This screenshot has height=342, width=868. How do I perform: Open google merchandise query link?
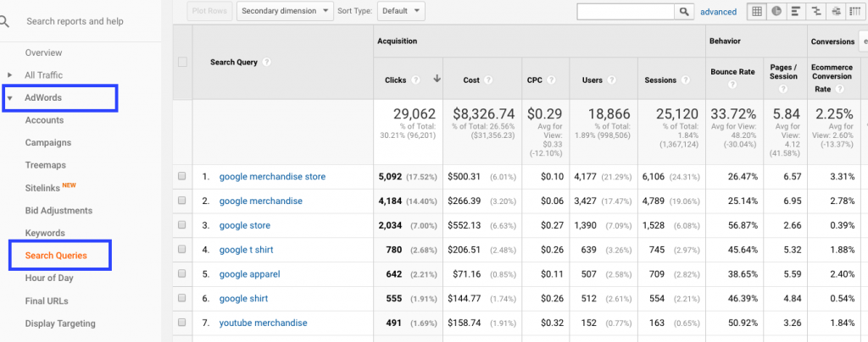tap(261, 201)
